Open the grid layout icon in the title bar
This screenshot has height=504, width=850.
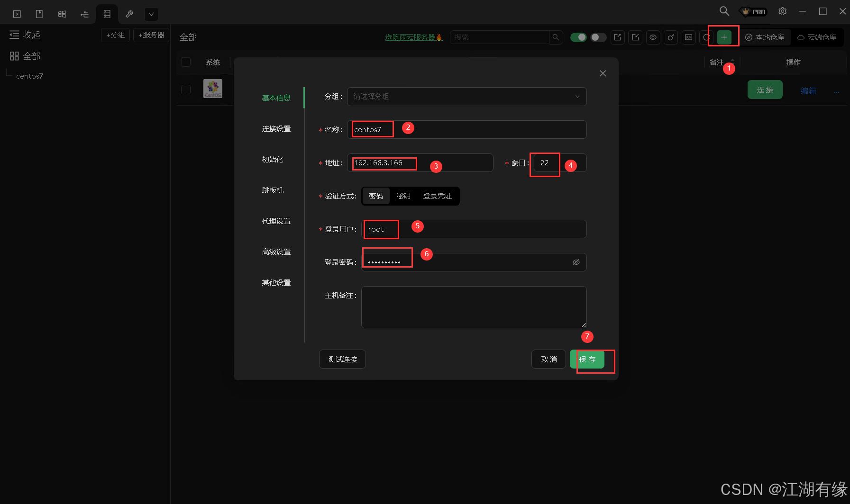click(62, 14)
